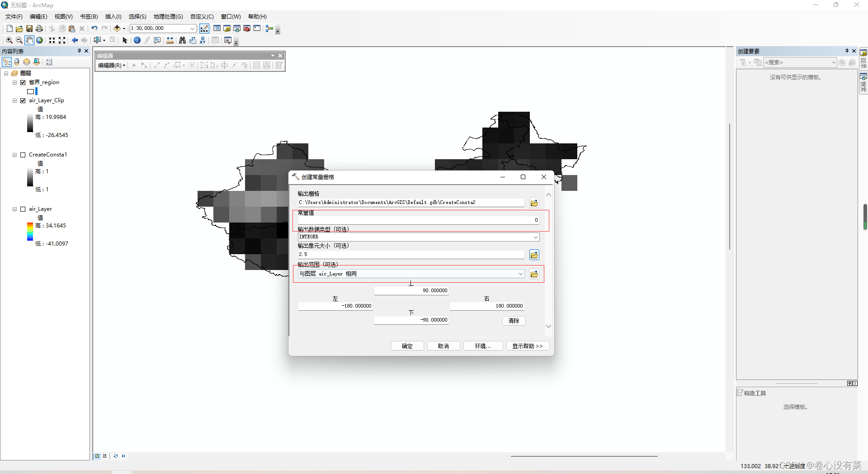Open the red ArcToolbox icon
The height and width of the screenshot is (474, 868).
click(247, 28)
